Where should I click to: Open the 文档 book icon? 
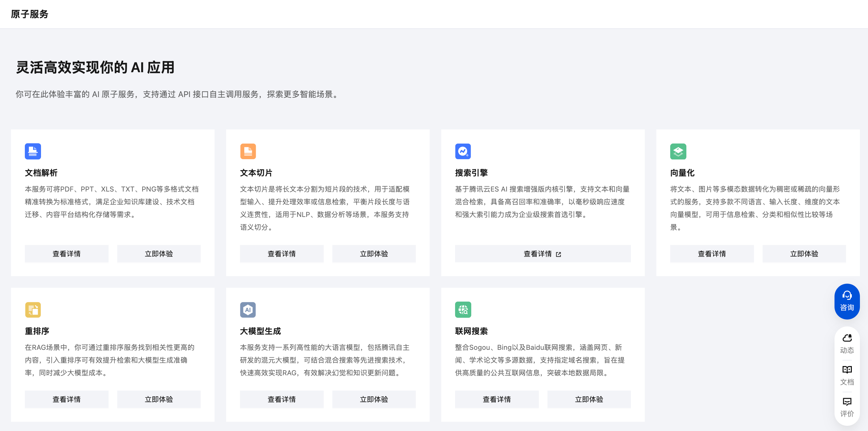[x=846, y=370]
